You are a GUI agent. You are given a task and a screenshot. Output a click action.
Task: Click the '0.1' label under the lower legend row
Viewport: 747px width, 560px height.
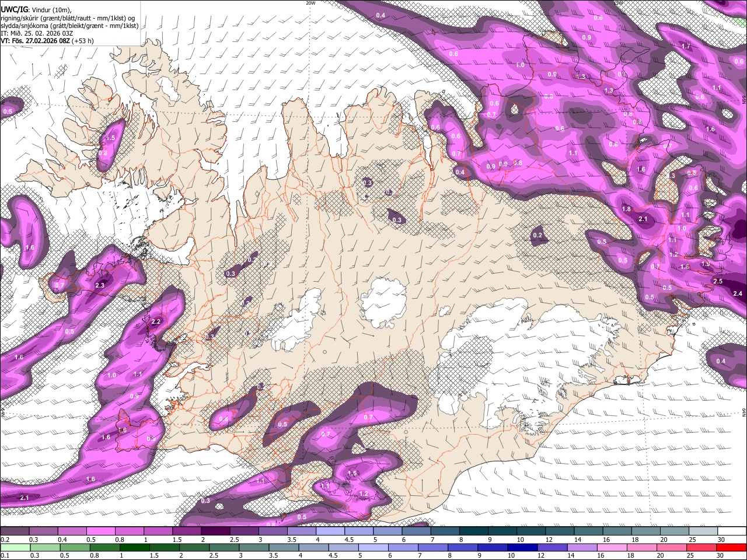pos(5,555)
